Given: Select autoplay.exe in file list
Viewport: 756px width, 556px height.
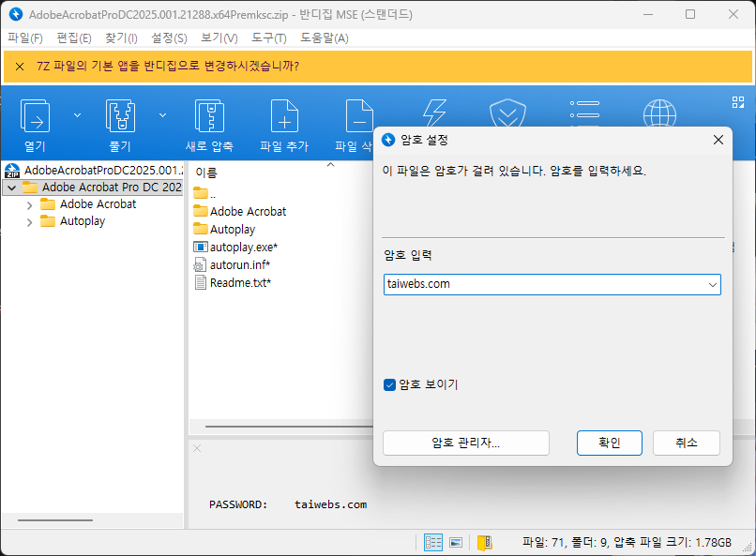Looking at the screenshot, I should coord(235,248).
